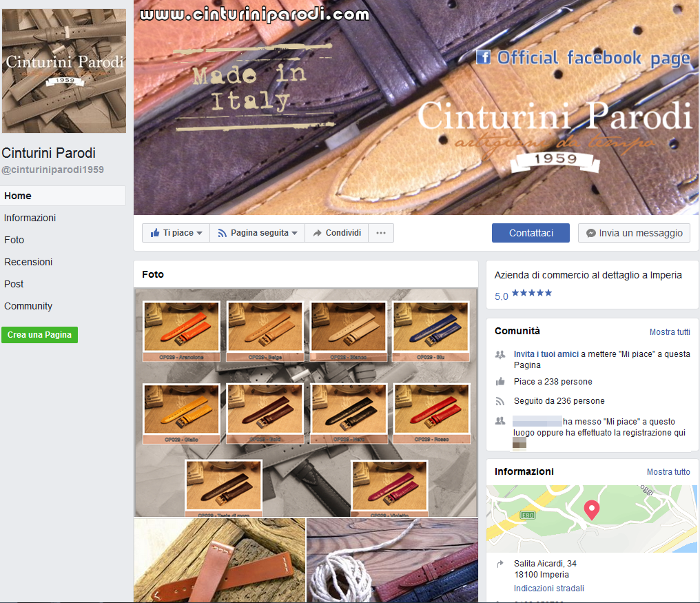700x603 pixels.
Task: Open the Pagina seguita dropdown
Action: 257,233
